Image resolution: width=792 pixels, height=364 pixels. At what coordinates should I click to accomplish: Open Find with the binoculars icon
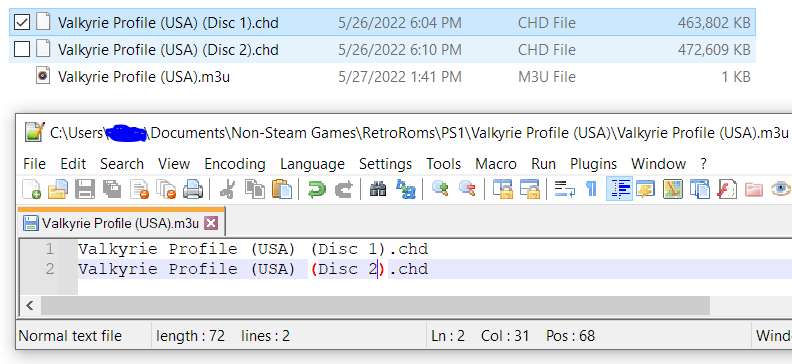pyautogui.click(x=378, y=190)
